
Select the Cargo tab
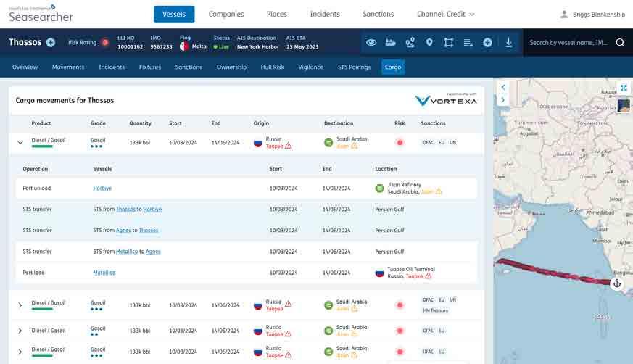[393, 67]
